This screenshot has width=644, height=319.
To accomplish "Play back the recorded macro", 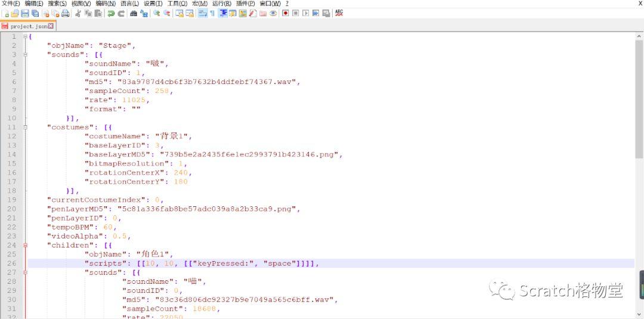I will click(305, 13).
